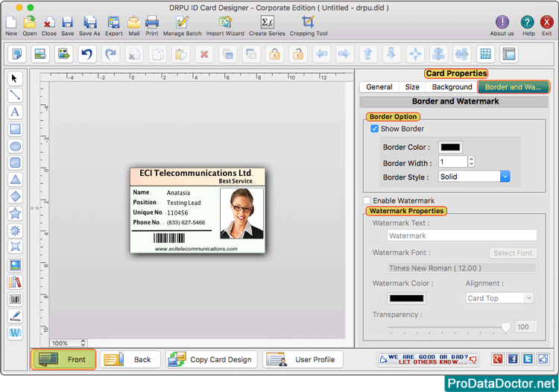Switch to the Size tab
This screenshot has height=392, width=559.
412,87
